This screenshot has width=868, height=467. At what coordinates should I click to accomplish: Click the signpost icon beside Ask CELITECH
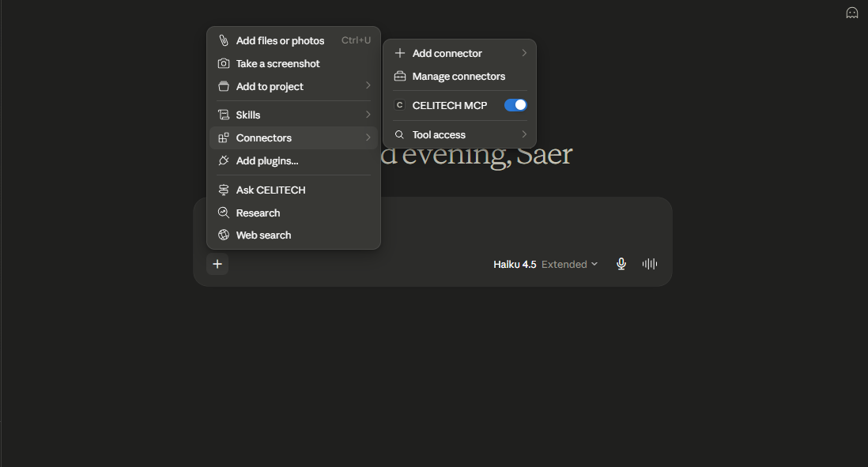224,190
